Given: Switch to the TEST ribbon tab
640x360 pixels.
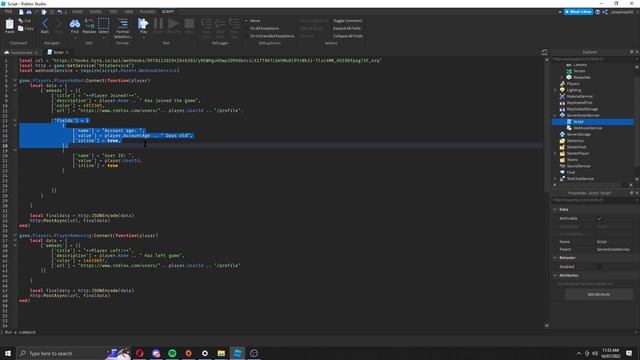Looking at the screenshot, I should (x=113, y=12).
